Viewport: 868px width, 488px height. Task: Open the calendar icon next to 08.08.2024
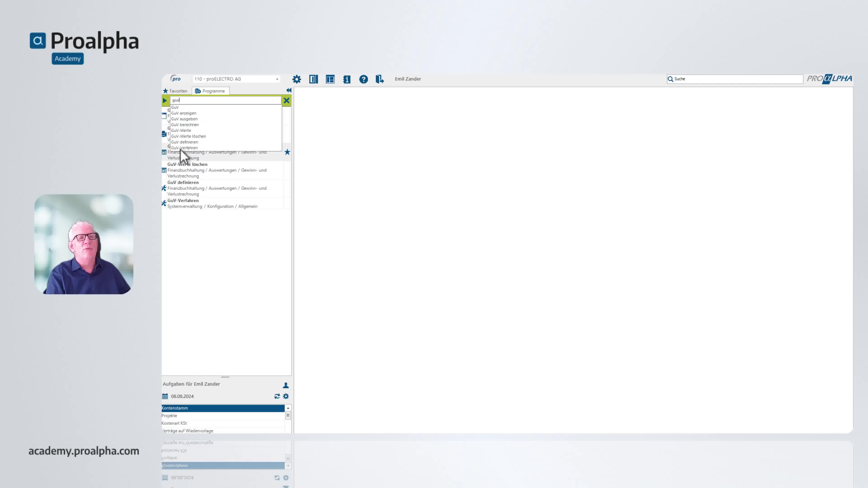[x=165, y=396]
